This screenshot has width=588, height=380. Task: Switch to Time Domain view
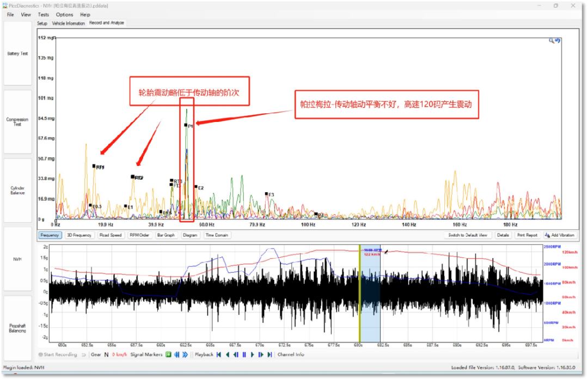click(x=217, y=235)
